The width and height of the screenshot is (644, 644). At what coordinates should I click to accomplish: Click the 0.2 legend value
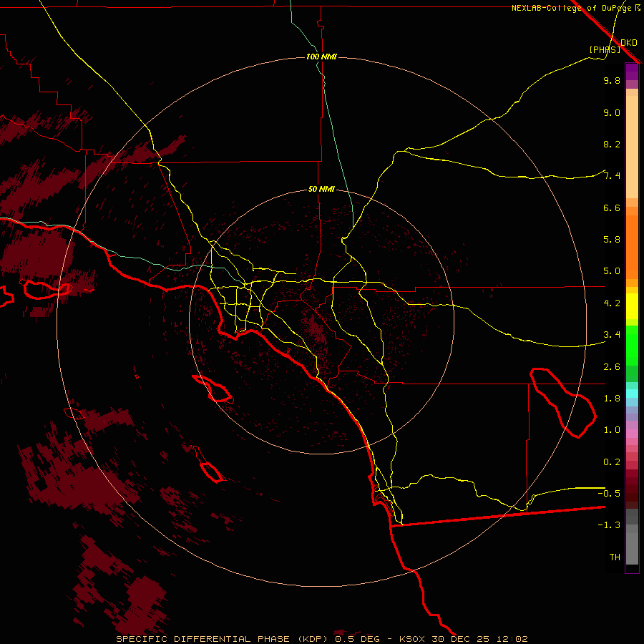click(x=612, y=462)
